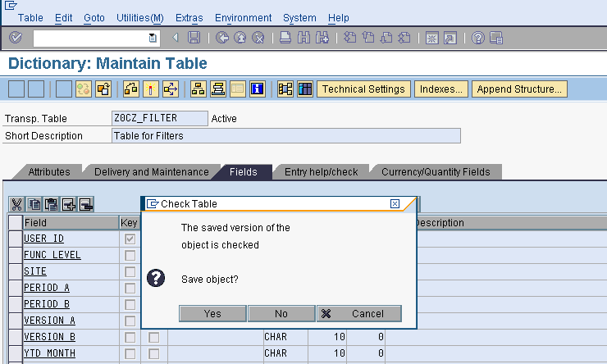This screenshot has width=607, height=364.
Task: Open the Utilities(M) menu
Action: (140, 18)
